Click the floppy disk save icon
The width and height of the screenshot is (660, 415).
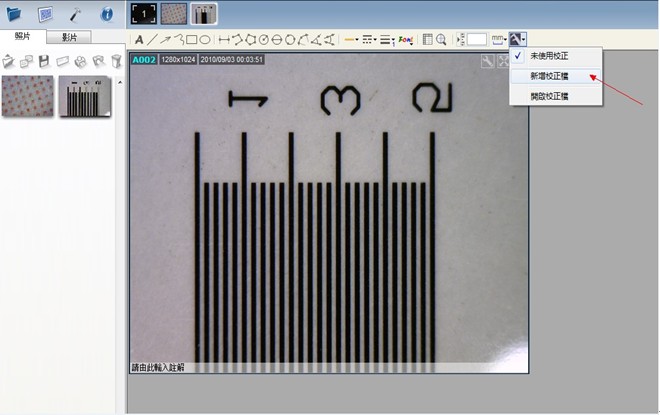pos(44,62)
